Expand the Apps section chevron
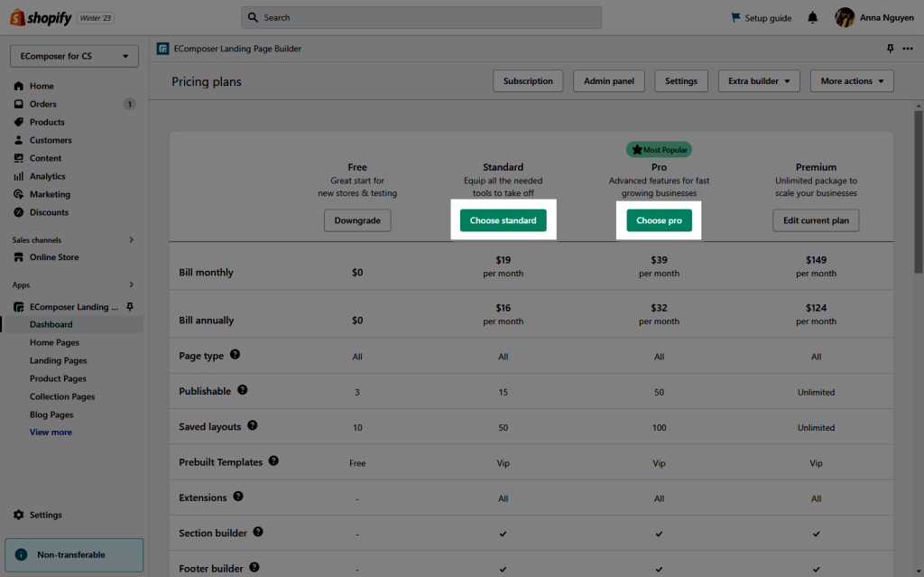 (x=131, y=284)
